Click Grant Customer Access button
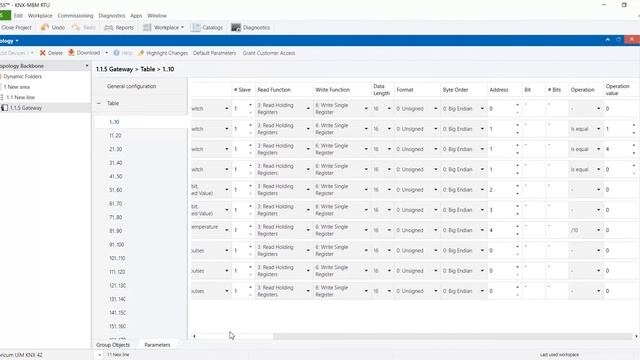640x360 pixels. (x=269, y=53)
